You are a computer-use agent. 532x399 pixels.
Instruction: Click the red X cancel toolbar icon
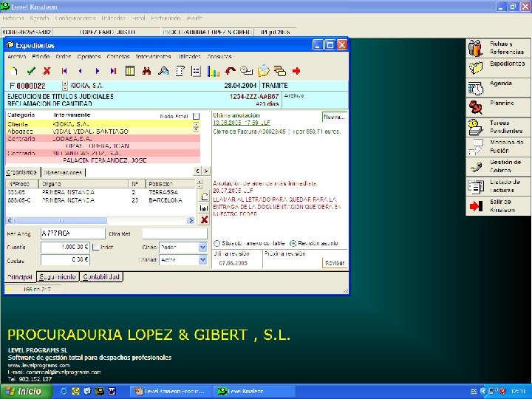point(47,71)
